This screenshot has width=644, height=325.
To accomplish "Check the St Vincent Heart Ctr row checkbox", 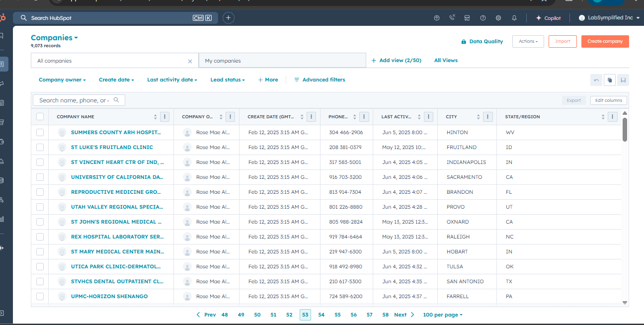I will (40, 162).
